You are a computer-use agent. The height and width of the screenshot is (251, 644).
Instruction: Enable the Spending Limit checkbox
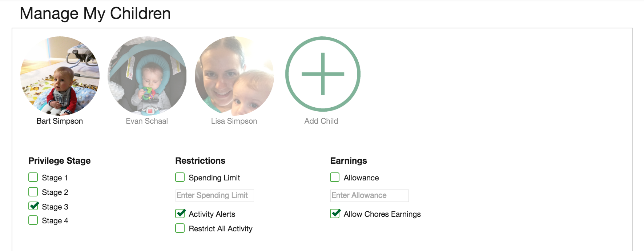180,177
